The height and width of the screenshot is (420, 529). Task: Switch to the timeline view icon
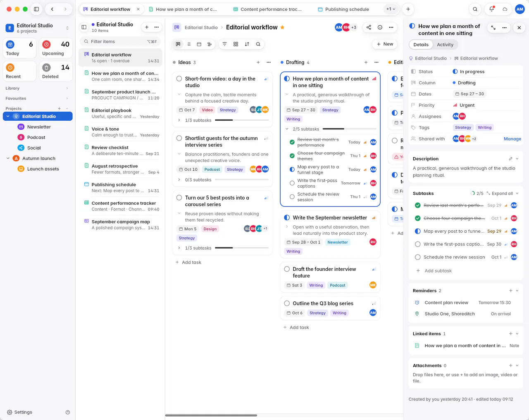point(210,44)
